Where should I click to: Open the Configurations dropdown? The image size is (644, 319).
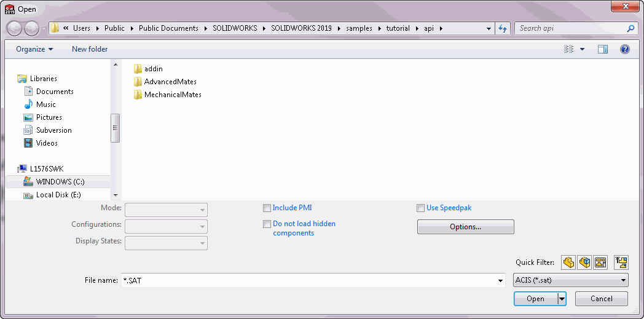(166, 226)
